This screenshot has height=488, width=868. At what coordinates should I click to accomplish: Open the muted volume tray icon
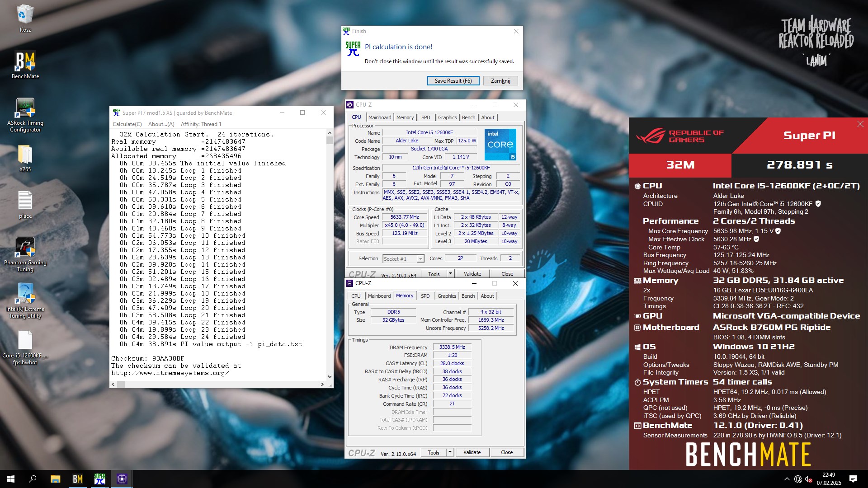(x=809, y=479)
